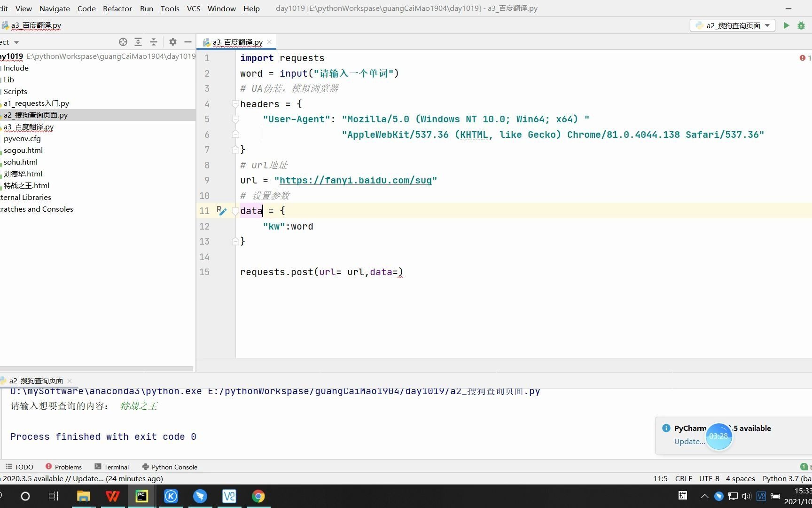
Task: Click the fold end marker on line 7
Action: point(235,150)
